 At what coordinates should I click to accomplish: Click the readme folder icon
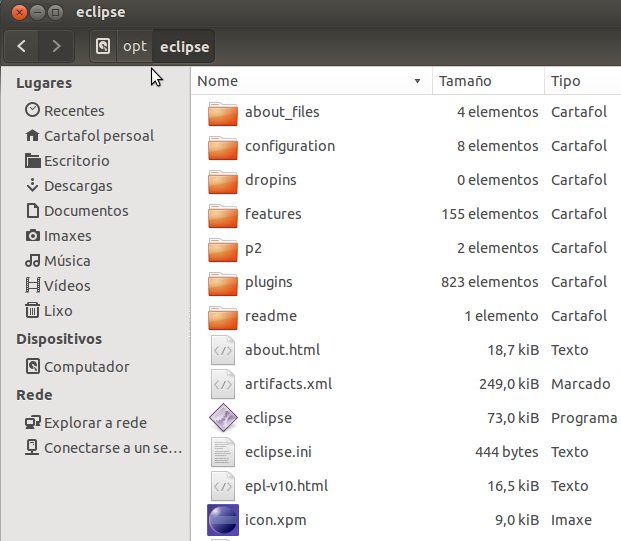click(223, 318)
